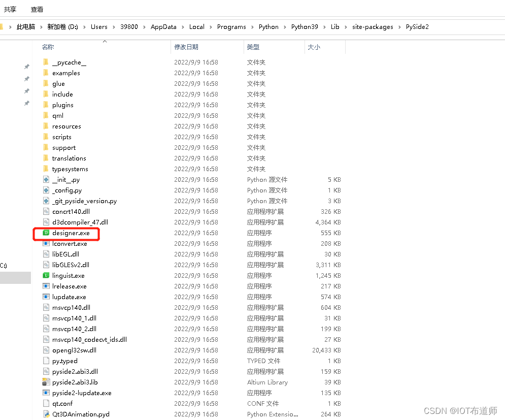Expand the chevron after Local breadcrumb

coord(211,27)
